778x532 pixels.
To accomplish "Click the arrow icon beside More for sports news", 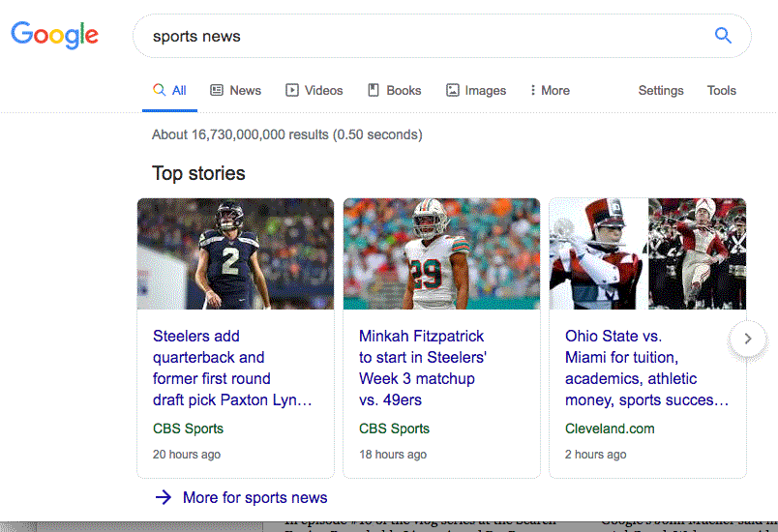I will coord(164,497).
